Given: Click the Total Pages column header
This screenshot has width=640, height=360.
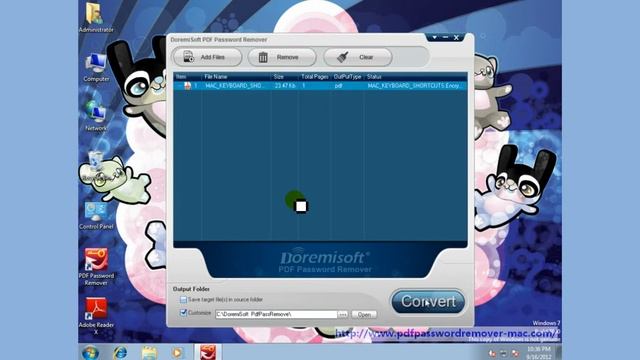Looking at the screenshot, I should point(315,77).
